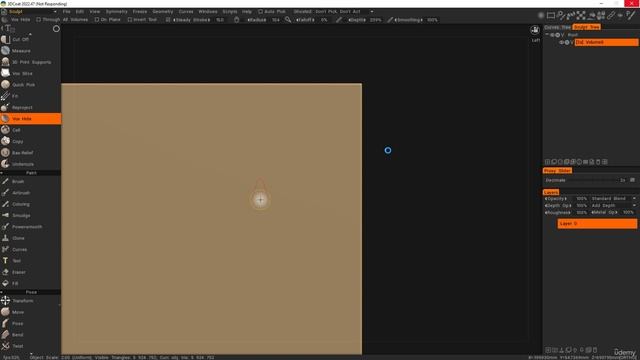Click the Depth value field

375,20
